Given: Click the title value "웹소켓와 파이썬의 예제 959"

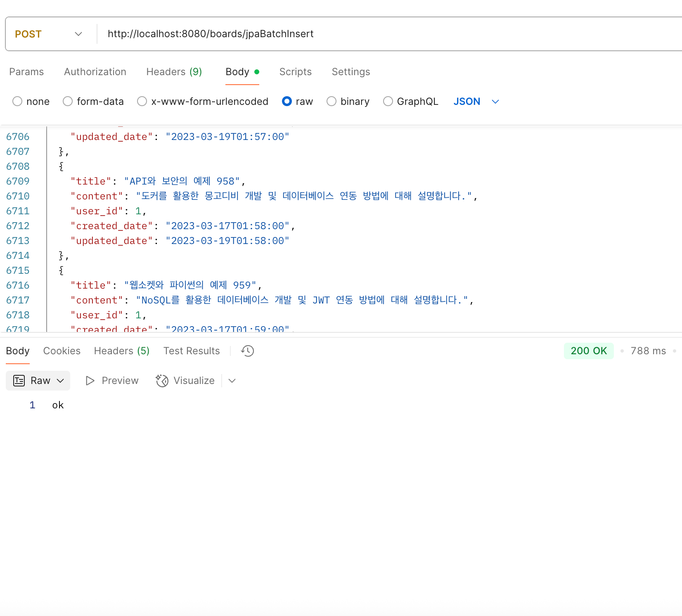Looking at the screenshot, I should 190,285.
